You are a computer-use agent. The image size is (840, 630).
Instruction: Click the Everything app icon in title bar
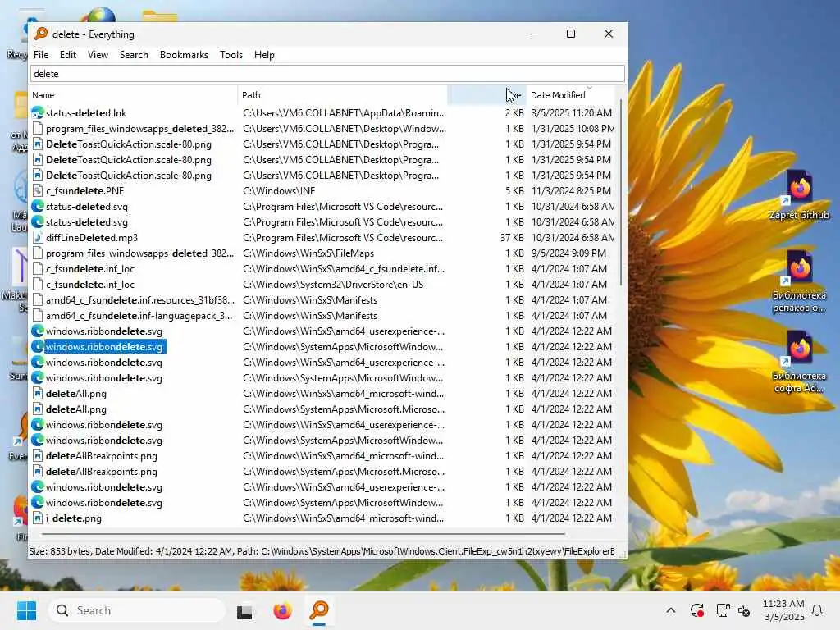click(41, 34)
